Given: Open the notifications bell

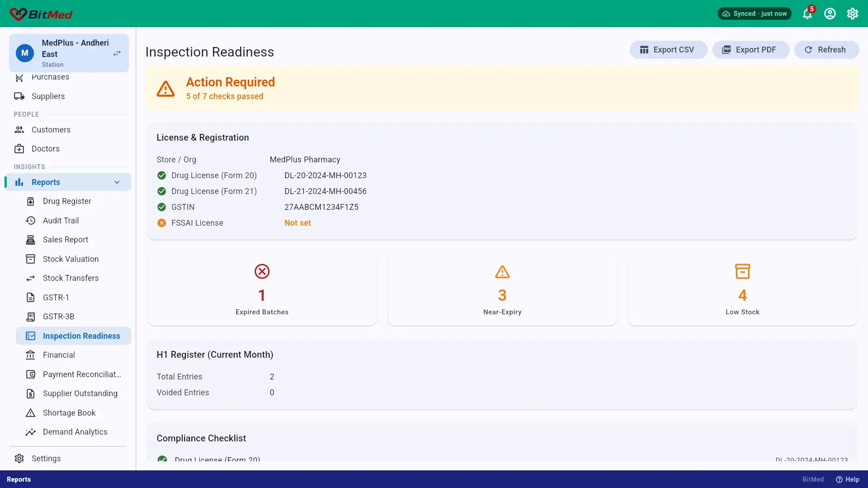Looking at the screenshot, I should point(807,14).
